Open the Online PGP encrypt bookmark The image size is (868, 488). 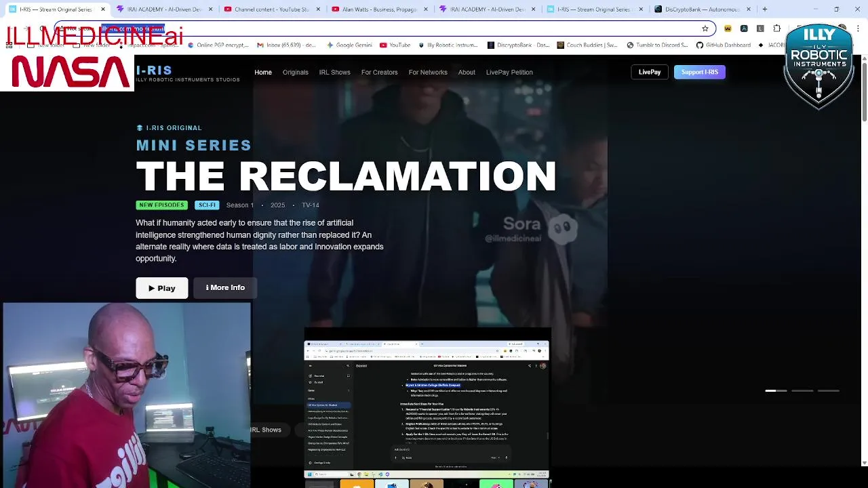click(x=218, y=45)
